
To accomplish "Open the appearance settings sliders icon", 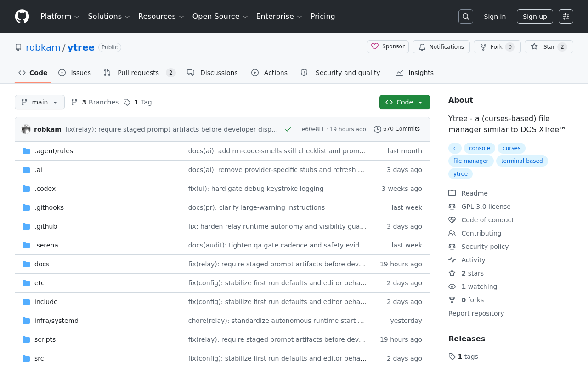I will click(x=566, y=17).
